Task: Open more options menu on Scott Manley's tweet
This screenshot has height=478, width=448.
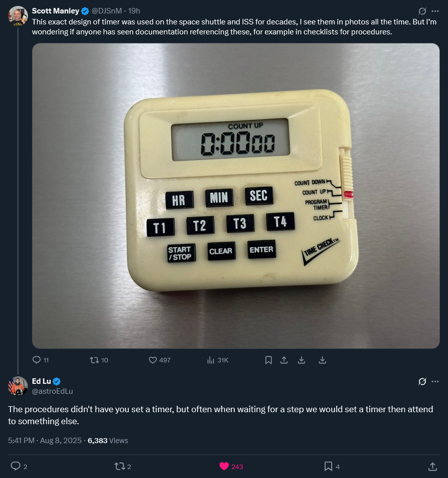Action: tap(435, 11)
